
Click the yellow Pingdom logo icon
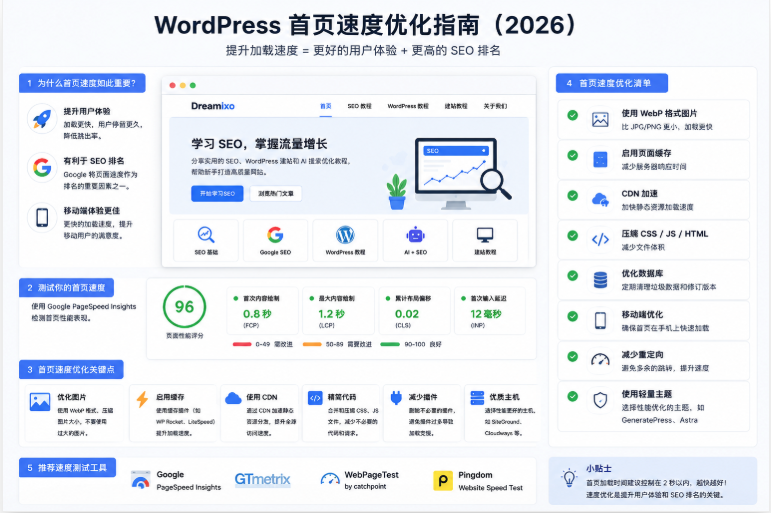443,481
